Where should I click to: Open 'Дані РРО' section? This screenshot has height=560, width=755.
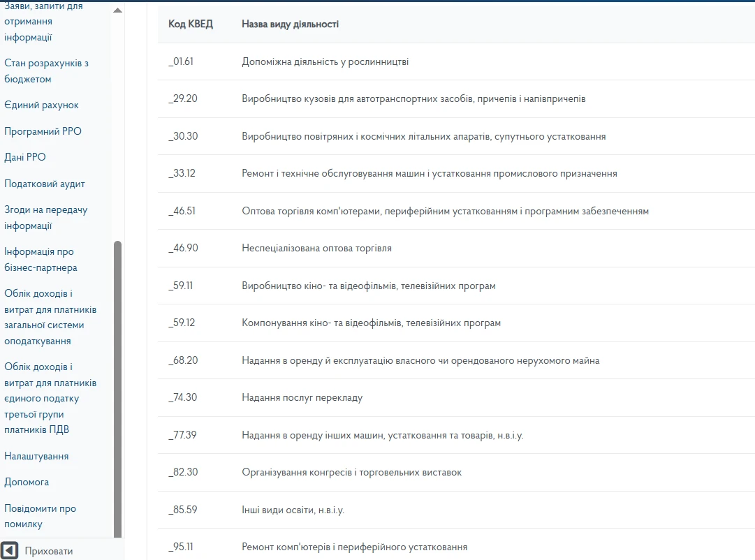[25, 158]
